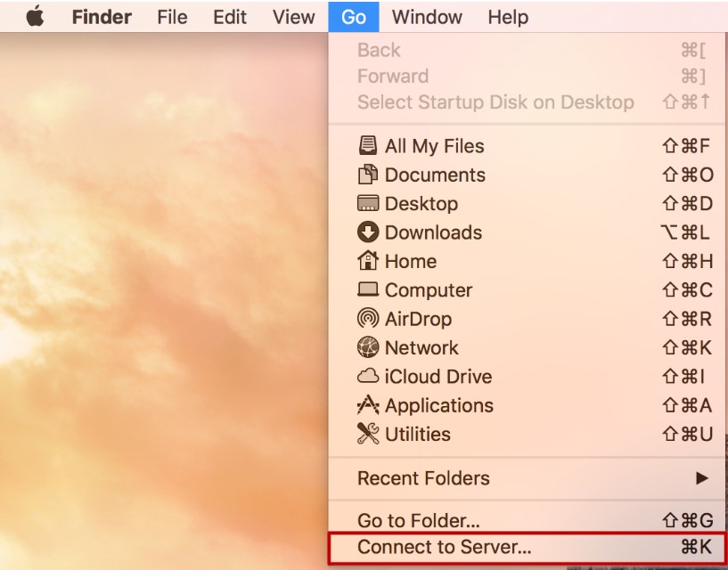
Task: Expand the Recent Folders submenu arrow
Action: click(702, 478)
